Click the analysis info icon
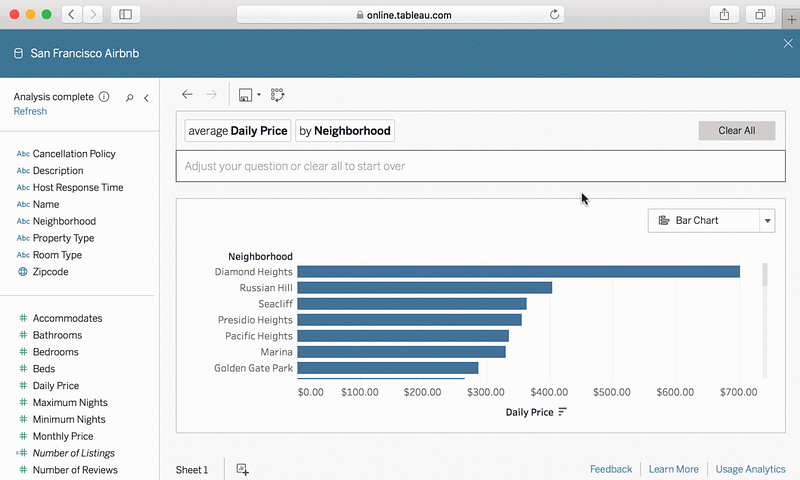800x480 pixels. (x=104, y=97)
